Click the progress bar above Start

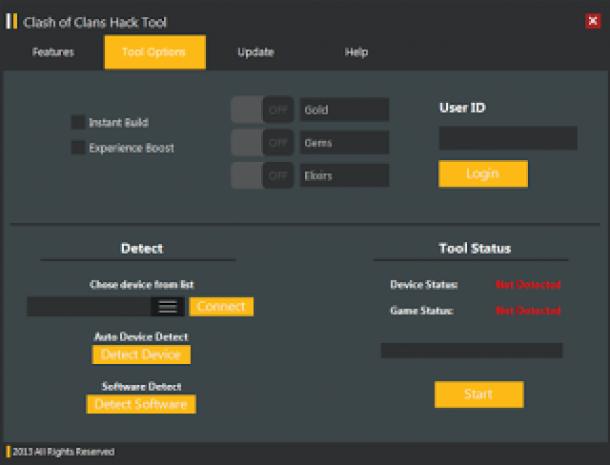point(471,350)
